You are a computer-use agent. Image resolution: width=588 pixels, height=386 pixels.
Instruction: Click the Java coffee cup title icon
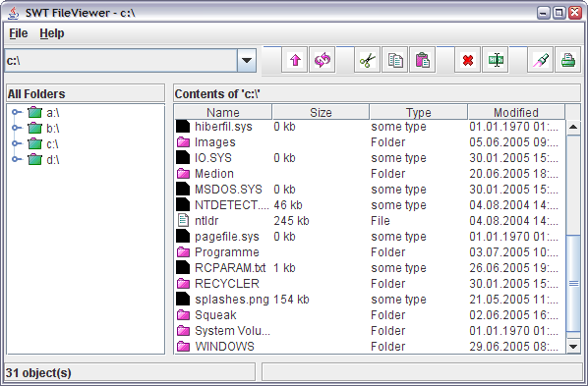point(14,13)
